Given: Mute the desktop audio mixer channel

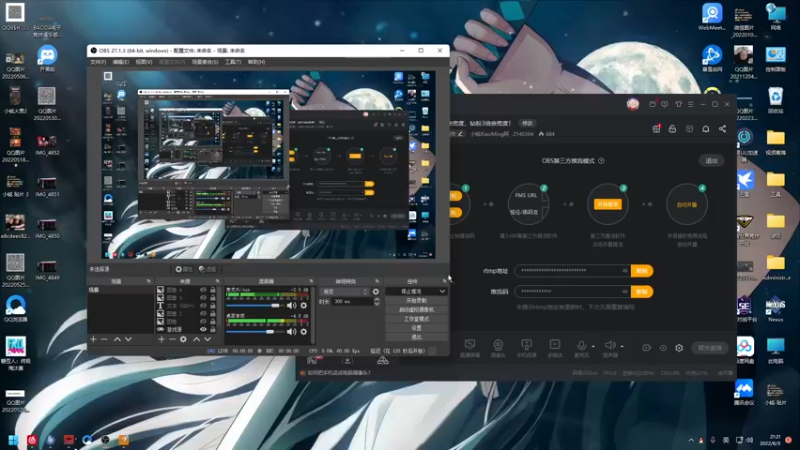Looking at the screenshot, I should click(x=291, y=332).
